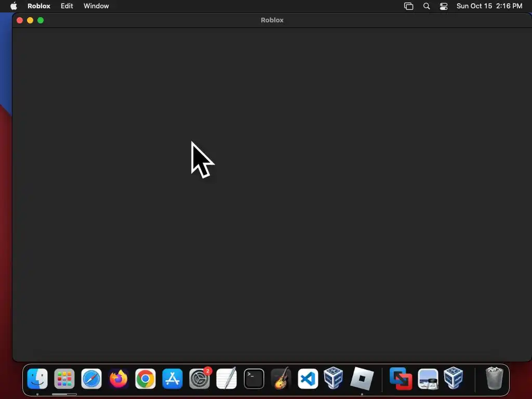
Task: Open Visual Studio Code from the Dock
Action: tap(308, 379)
